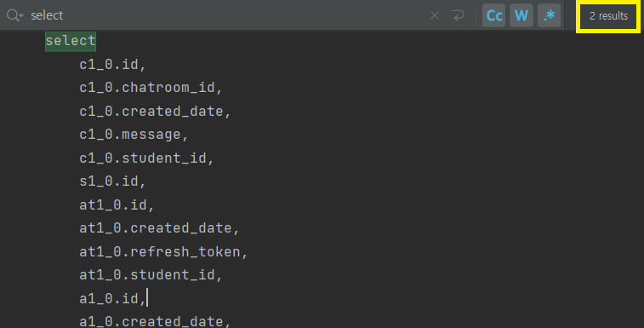Click on s1_0.id in the code

click(x=109, y=181)
